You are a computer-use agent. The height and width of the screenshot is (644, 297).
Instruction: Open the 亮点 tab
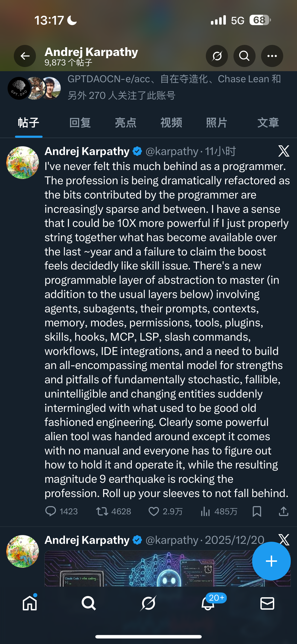click(125, 123)
